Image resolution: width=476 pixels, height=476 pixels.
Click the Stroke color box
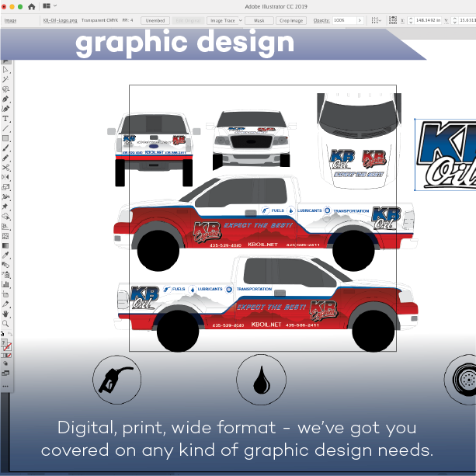pyautogui.click(x=9, y=347)
